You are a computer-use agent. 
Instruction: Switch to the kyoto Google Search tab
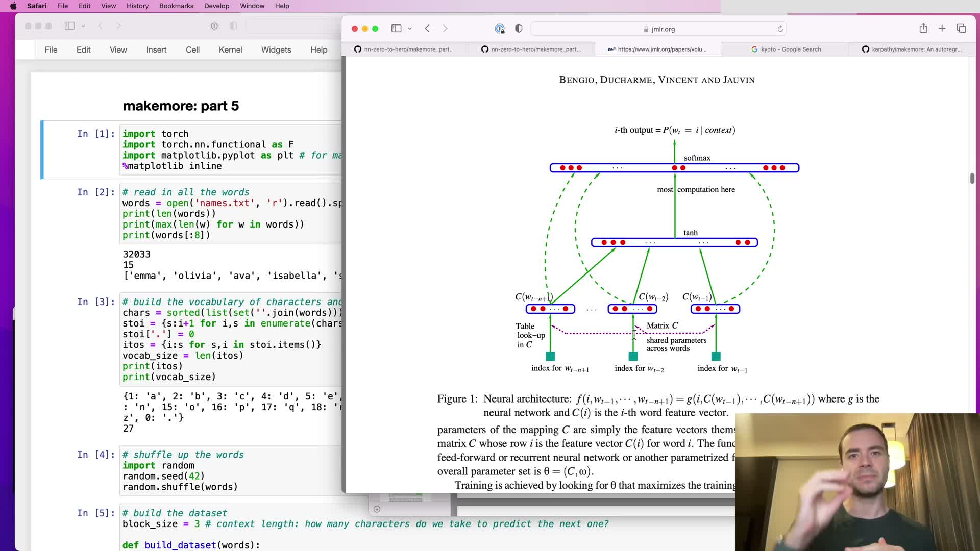[x=786, y=49]
